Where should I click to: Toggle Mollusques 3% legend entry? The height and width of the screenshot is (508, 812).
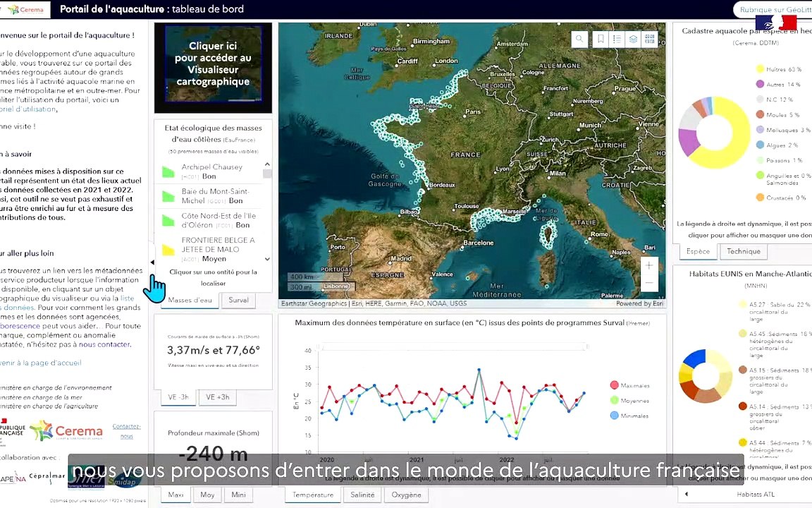coord(783,130)
